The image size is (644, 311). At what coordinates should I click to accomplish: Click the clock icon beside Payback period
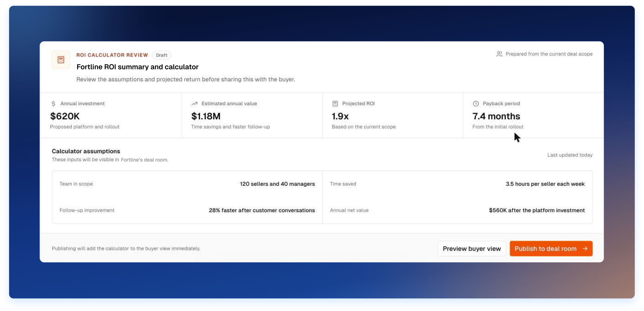(476, 104)
